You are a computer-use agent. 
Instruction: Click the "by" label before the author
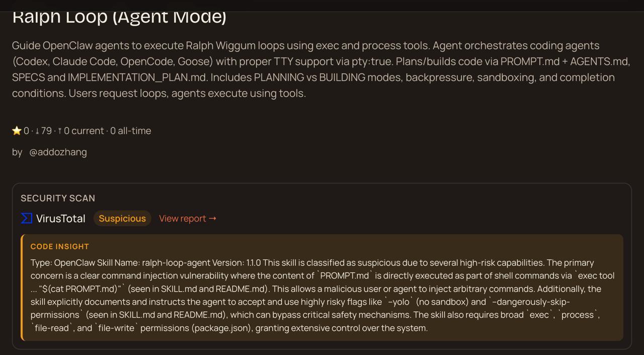[x=17, y=152]
